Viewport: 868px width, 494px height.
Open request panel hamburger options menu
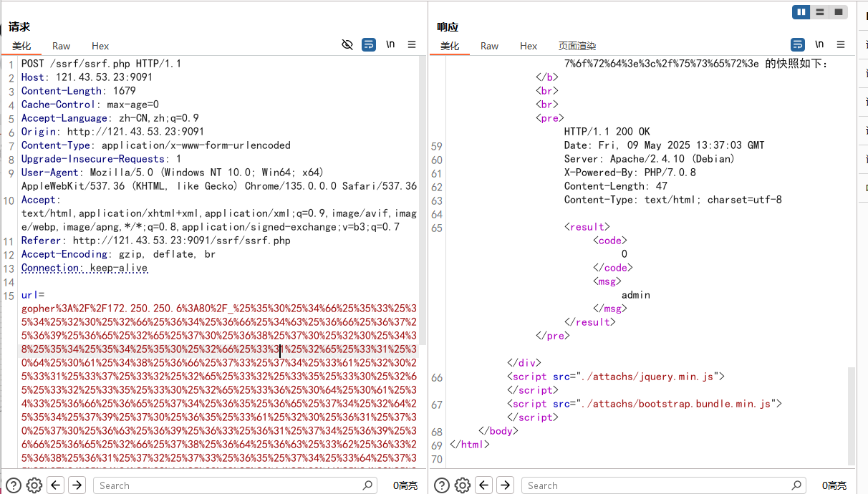pyautogui.click(x=412, y=44)
